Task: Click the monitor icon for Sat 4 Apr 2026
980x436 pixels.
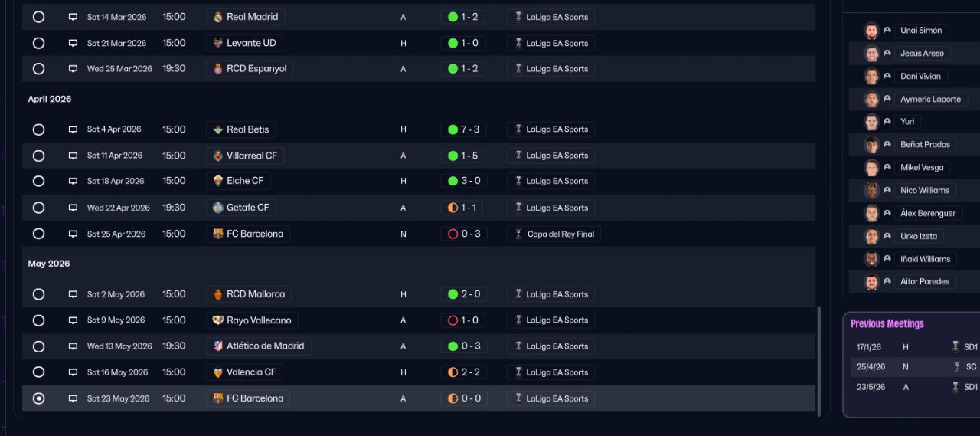Action: (x=73, y=129)
